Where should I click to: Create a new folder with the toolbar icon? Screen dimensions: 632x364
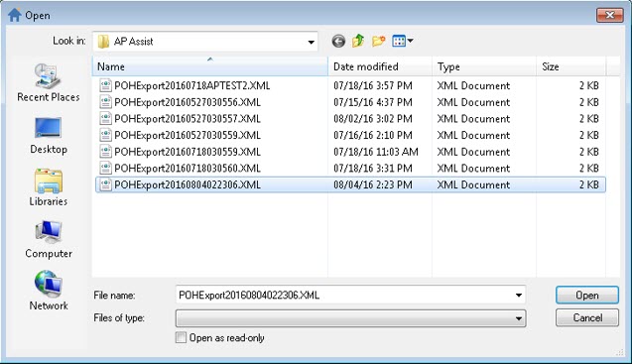(x=378, y=41)
